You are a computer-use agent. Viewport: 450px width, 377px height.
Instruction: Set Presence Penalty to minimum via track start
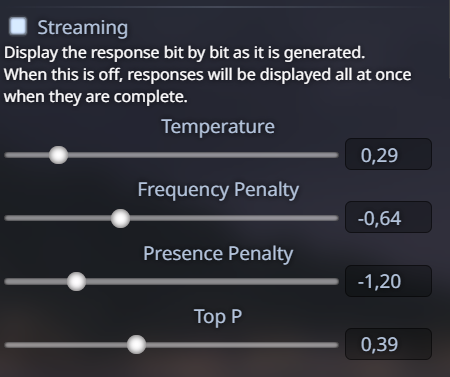click(x=6, y=281)
